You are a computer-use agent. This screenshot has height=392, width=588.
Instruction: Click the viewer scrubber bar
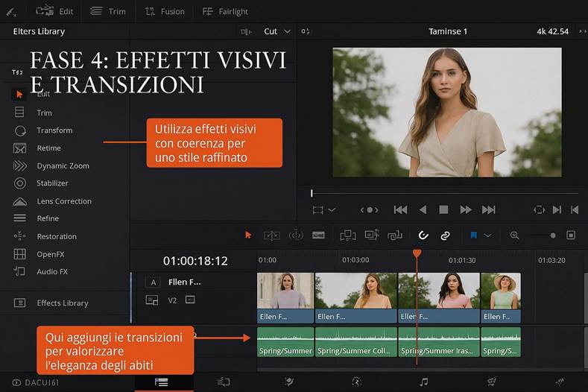click(444, 193)
